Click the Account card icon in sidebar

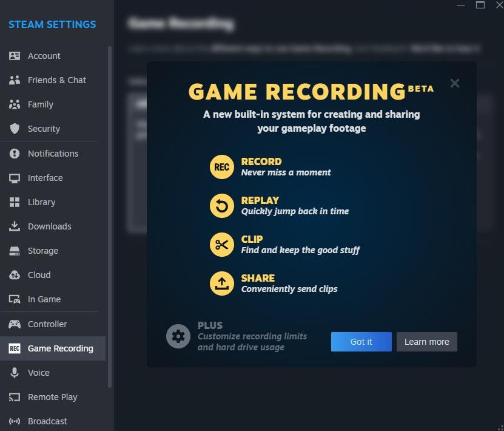[x=15, y=56]
